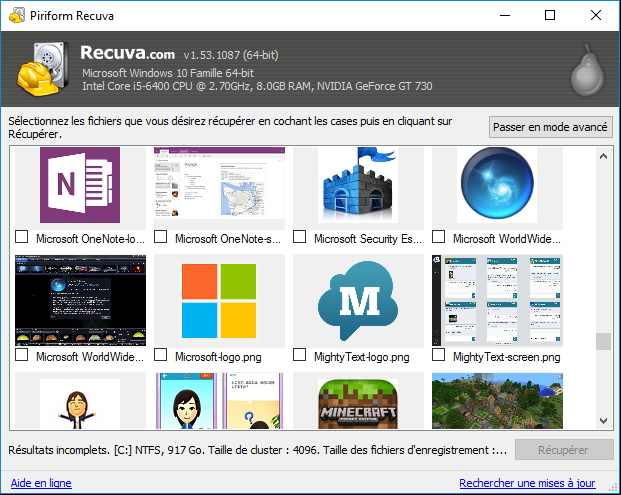
Task: Click the Recuva hard hat drive icon
Action: click(x=43, y=69)
